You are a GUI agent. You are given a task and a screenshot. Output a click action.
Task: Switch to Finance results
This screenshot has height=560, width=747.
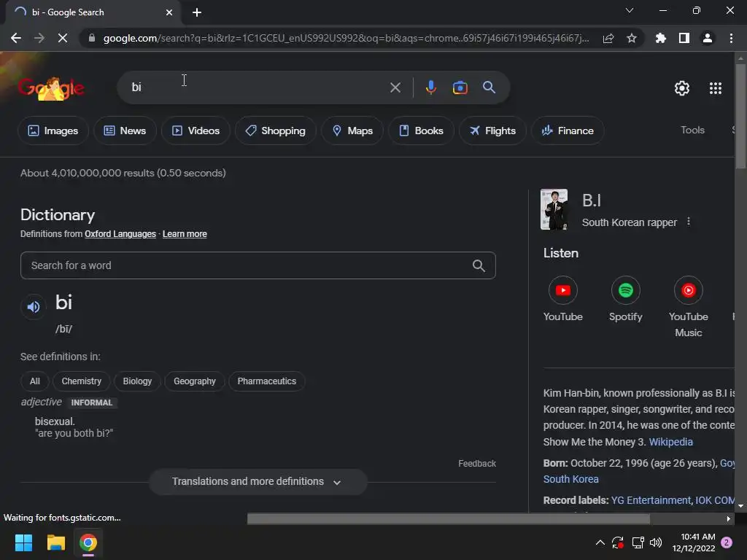click(568, 131)
